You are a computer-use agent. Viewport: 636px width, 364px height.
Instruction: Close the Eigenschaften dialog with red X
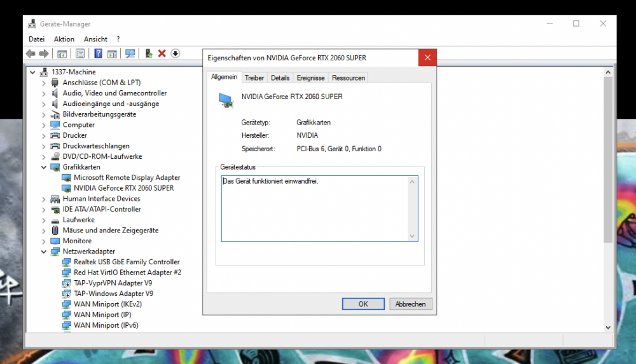[427, 58]
